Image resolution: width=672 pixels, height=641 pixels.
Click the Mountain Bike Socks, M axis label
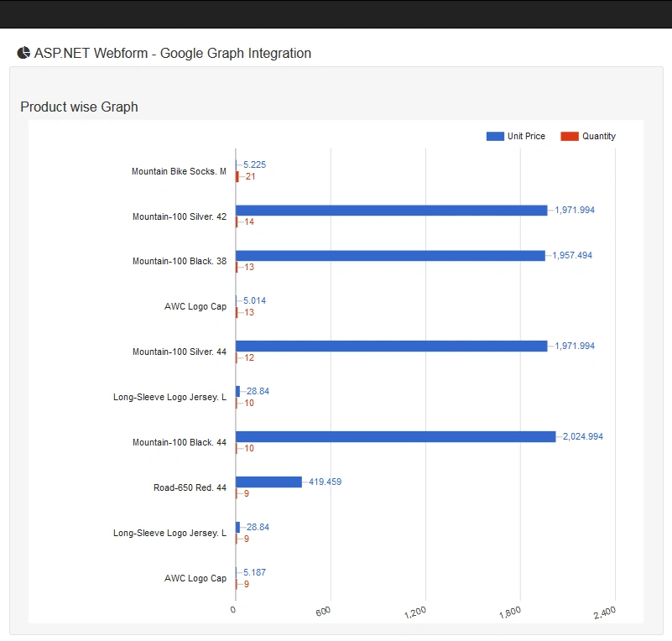tap(179, 171)
